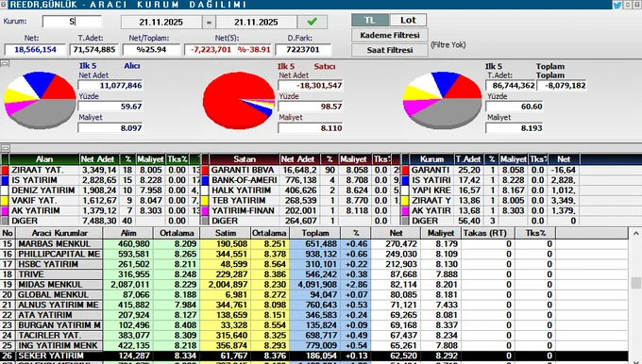Click the vertical scrollbar thumb
Image resolution: width=642 pixels, height=364 pixels.
coord(635,283)
